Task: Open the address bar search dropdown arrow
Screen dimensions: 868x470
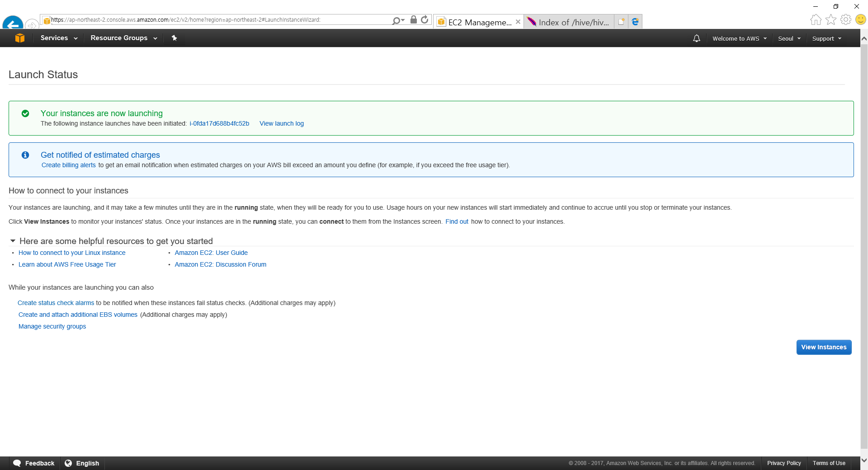Action: [x=403, y=20]
